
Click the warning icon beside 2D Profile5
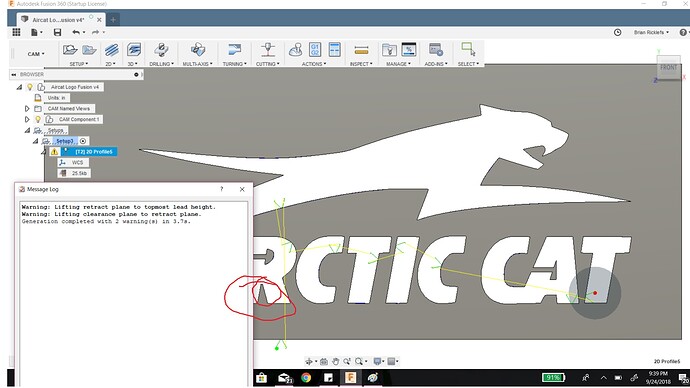click(x=54, y=152)
